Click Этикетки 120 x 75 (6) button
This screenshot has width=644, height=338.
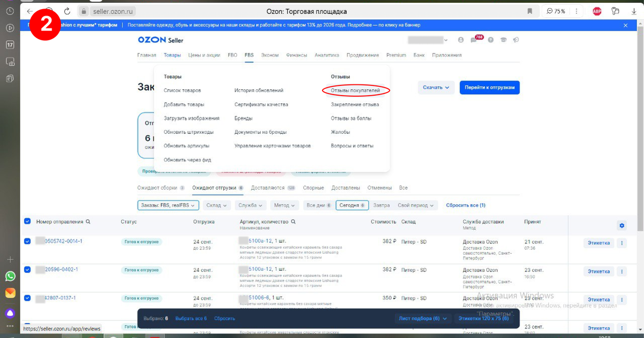coord(483,318)
